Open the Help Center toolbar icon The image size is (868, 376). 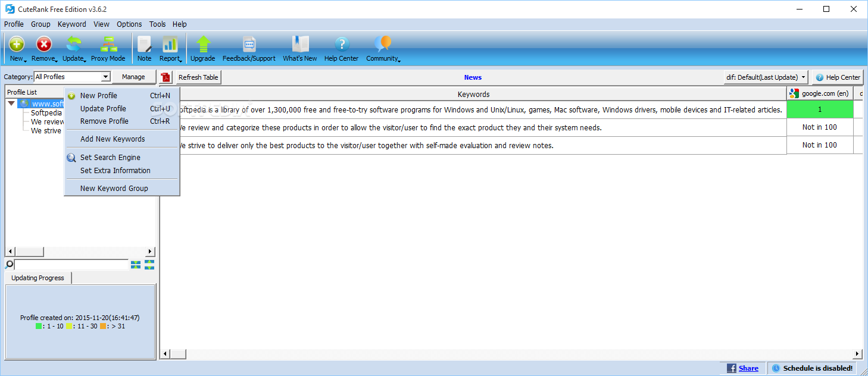click(x=342, y=44)
